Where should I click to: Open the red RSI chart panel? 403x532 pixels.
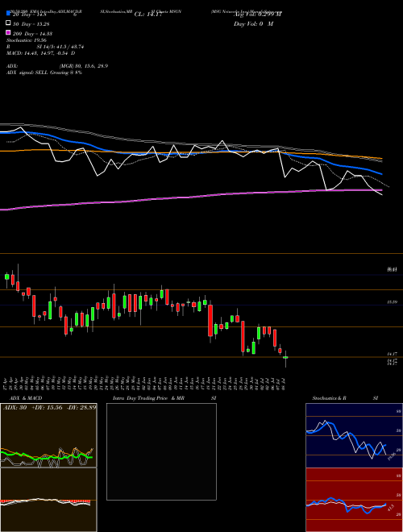(x=354, y=500)
